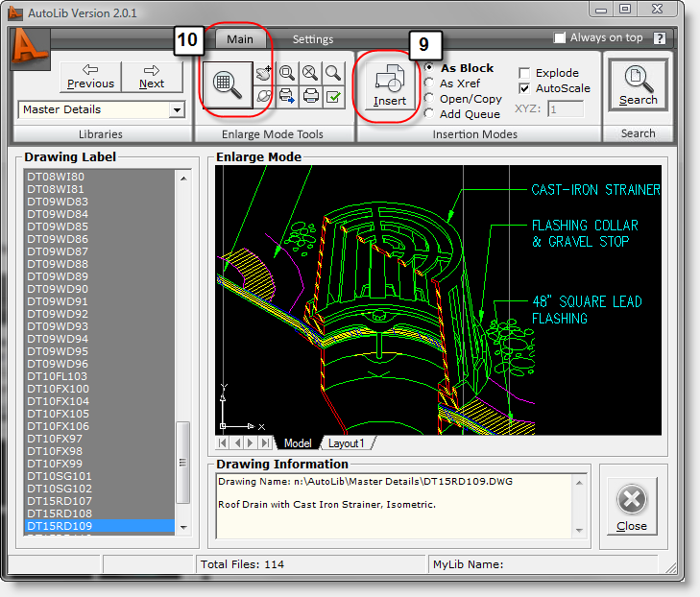Image resolution: width=700 pixels, height=597 pixels.
Task: Click Drawing Label list scroll up arrow
Action: (183, 179)
